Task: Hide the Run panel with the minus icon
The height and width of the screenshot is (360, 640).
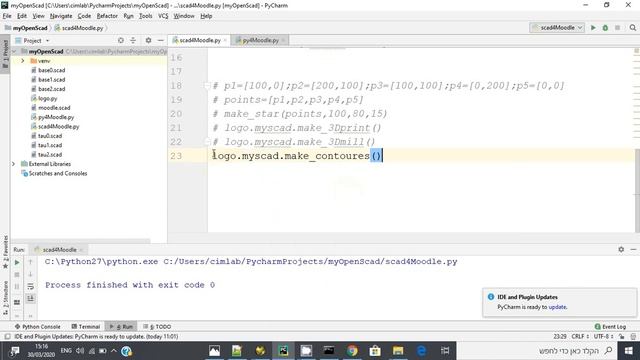Action: [633, 249]
